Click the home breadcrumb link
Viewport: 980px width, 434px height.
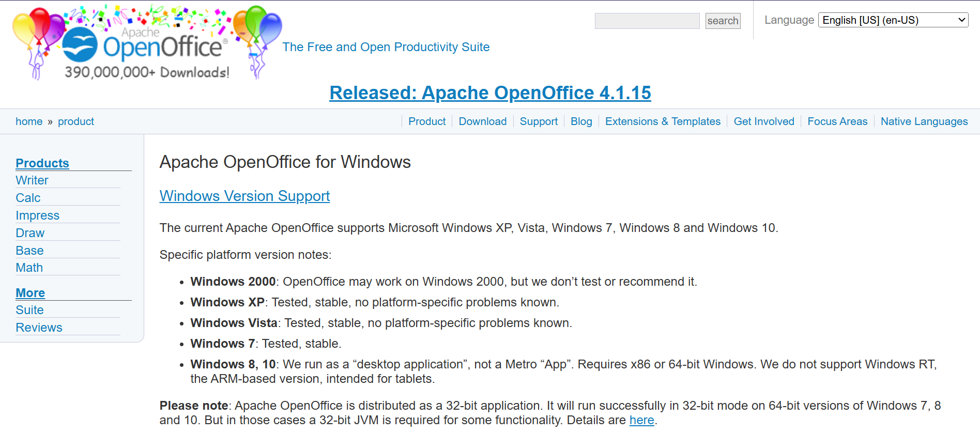coord(29,121)
